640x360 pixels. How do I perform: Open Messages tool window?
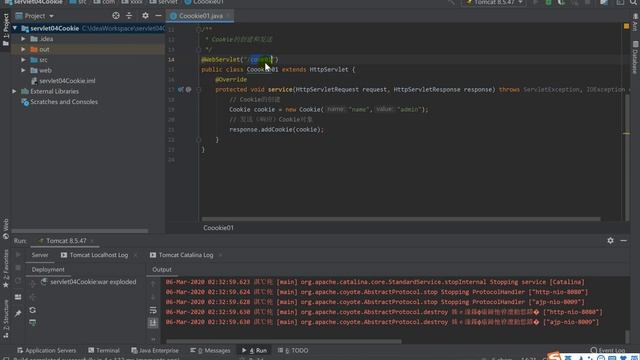pos(210,351)
